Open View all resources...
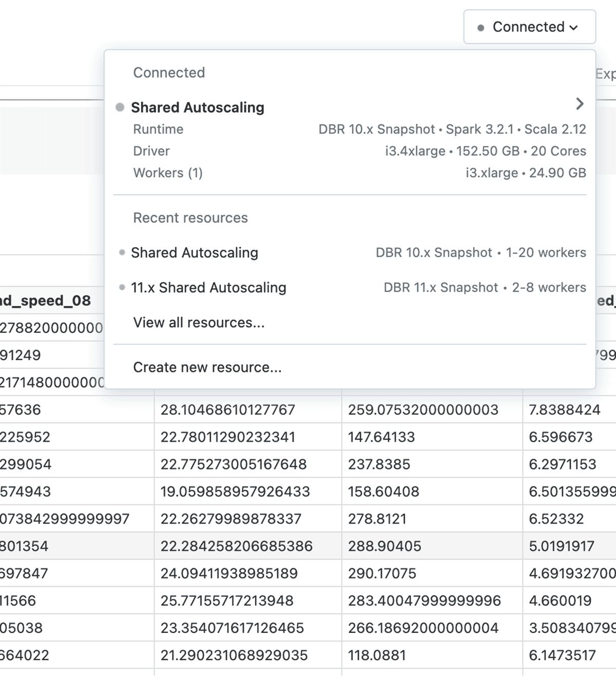The width and height of the screenshot is (616, 694). pos(199,323)
